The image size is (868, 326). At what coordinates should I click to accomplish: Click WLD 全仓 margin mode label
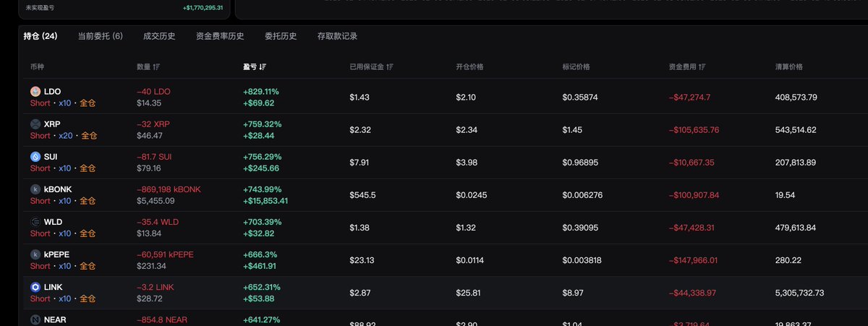pyautogui.click(x=88, y=233)
